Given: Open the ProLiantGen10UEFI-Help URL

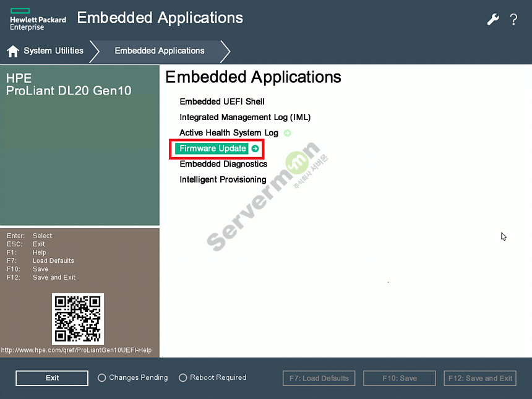Looking at the screenshot, I should [76, 350].
